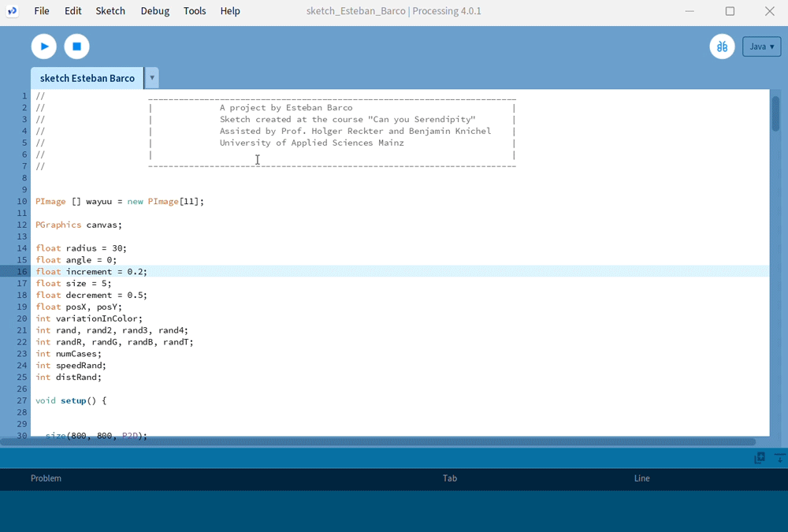Open the Sketch menu
This screenshot has width=788, height=532.
pos(110,11)
